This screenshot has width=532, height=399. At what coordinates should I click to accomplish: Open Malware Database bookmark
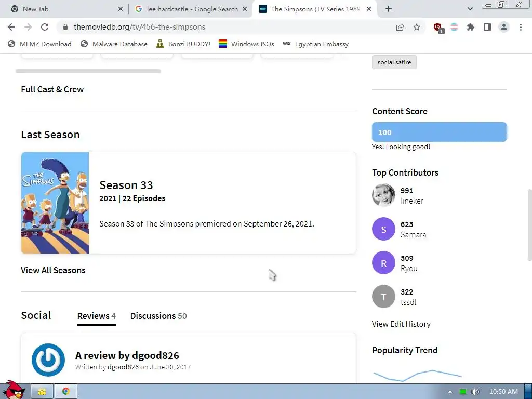click(x=114, y=44)
